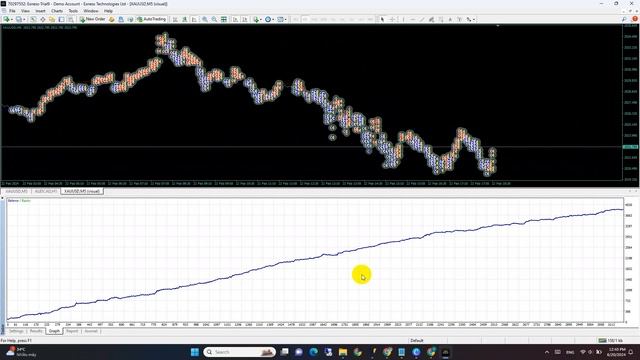The height and width of the screenshot is (360, 640).
Task: Expand the New Chart dropdown arrow
Action: [x=11, y=19]
